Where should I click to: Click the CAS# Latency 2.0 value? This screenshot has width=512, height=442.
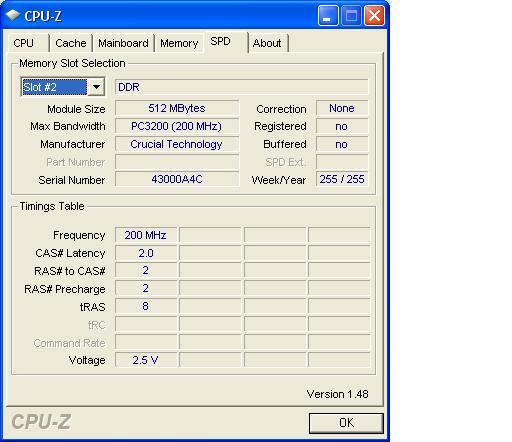pyautogui.click(x=146, y=253)
